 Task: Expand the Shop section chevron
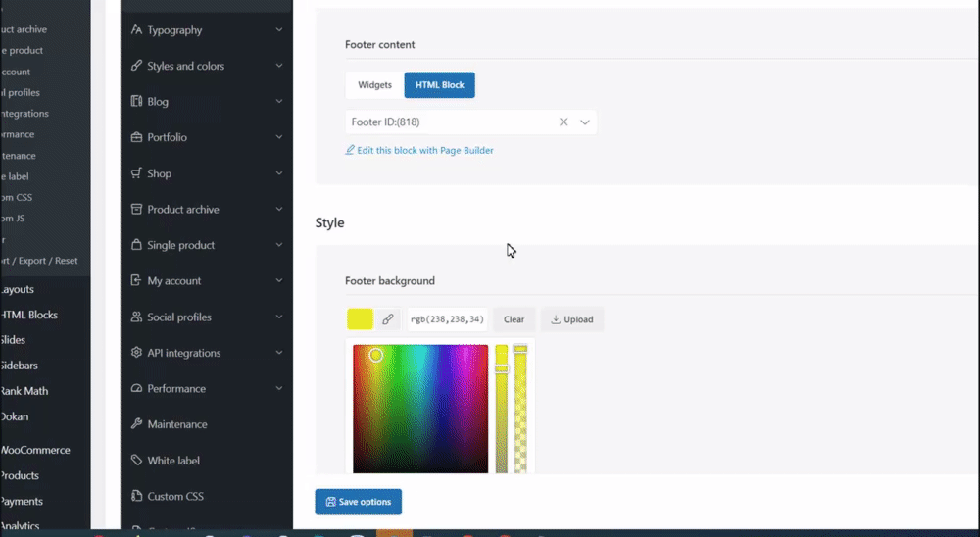click(x=278, y=173)
